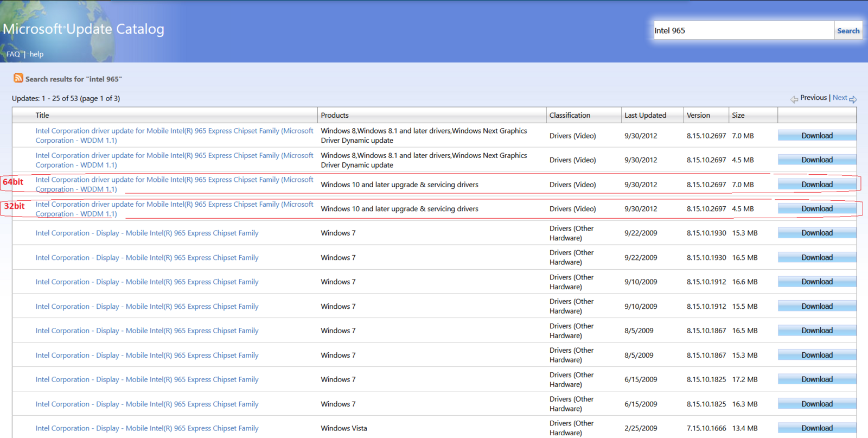This screenshot has width=868, height=438.
Task: Download the 4.5 MB Windows 8 driver
Action: pos(817,160)
